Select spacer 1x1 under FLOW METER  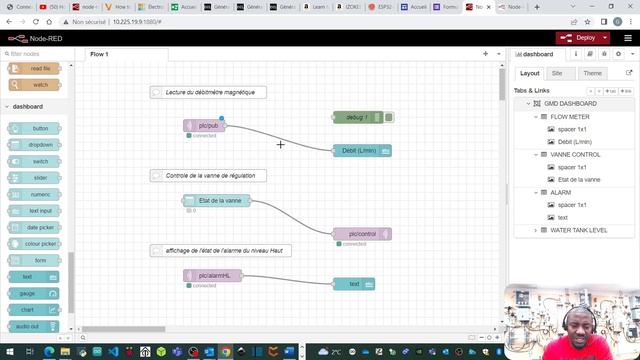click(572, 129)
